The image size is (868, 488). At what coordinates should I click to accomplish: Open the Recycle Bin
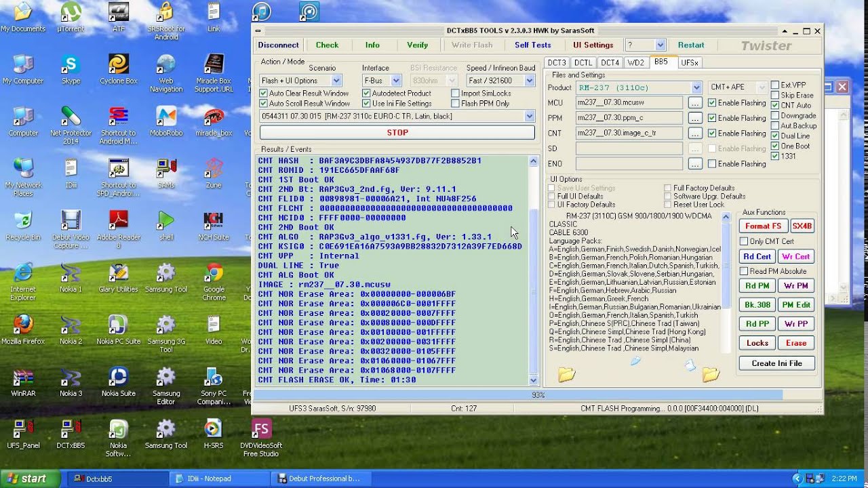[23, 226]
